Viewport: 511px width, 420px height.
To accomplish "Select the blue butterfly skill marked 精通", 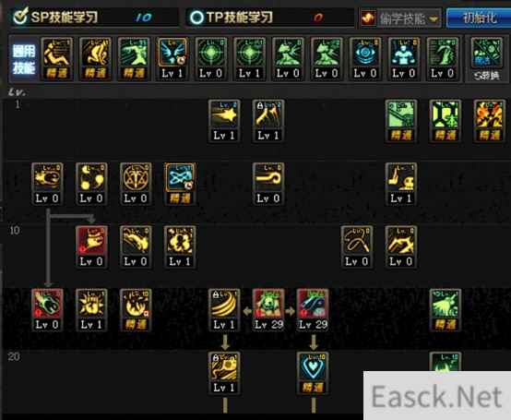I will tap(180, 184).
